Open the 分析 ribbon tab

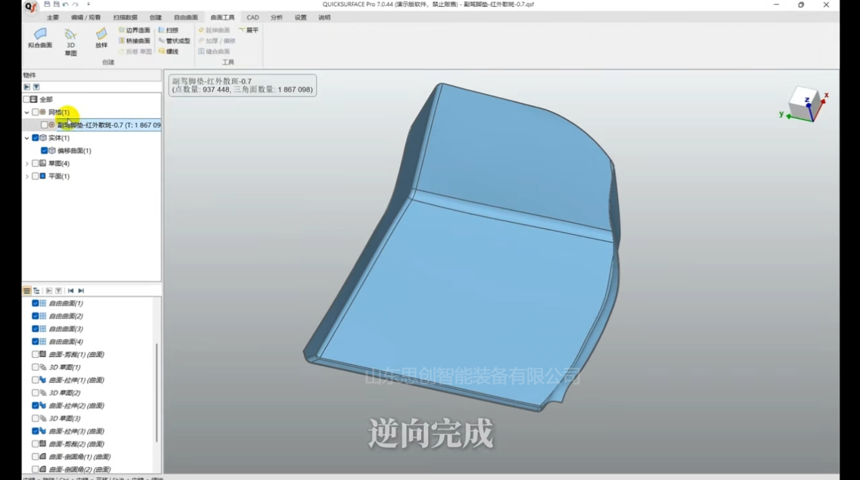[x=276, y=18]
